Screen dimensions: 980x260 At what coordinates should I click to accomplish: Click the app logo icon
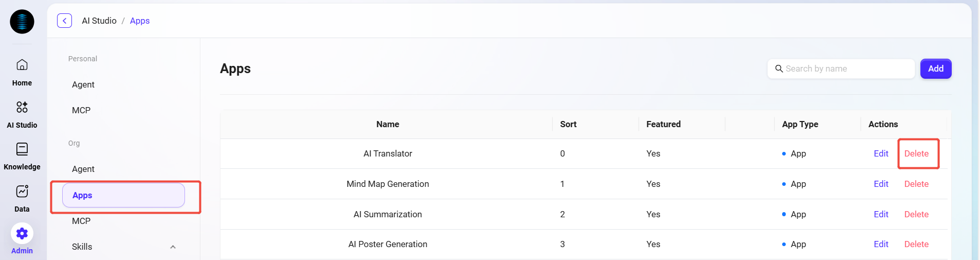pyautogui.click(x=22, y=22)
